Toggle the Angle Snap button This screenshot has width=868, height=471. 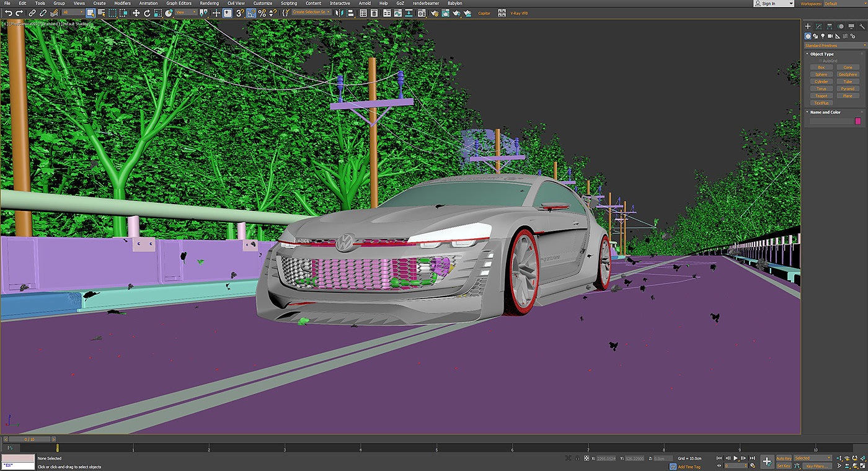coord(251,12)
